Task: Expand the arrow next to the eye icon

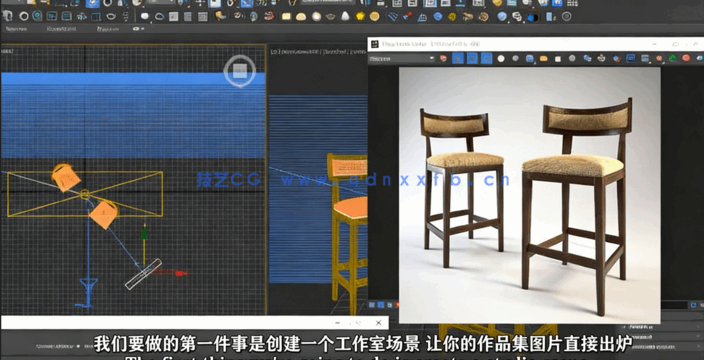Action: [x=143, y=29]
